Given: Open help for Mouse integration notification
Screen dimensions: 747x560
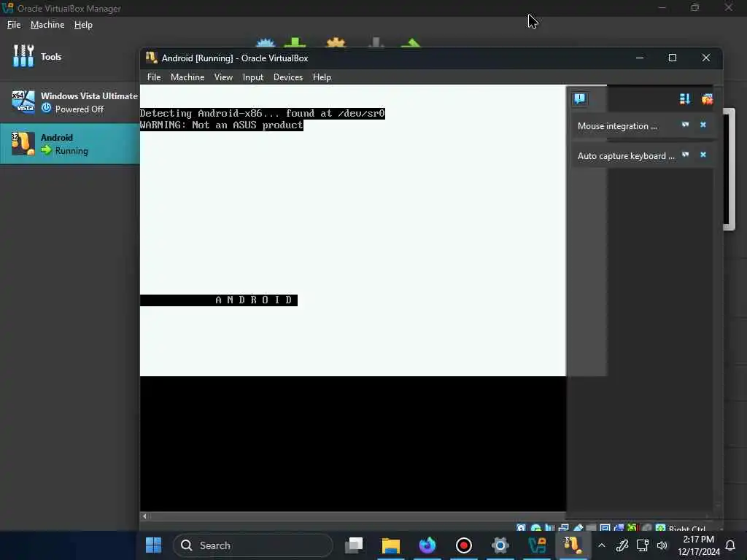Looking at the screenshot, I should click(x=686, y=125).
